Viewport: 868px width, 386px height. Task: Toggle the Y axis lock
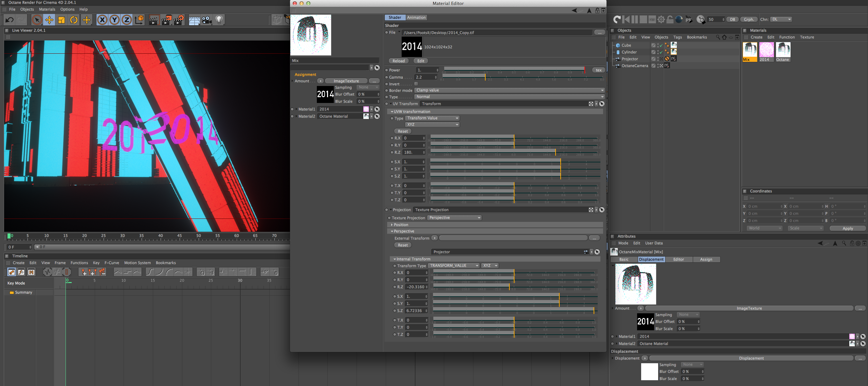pos(114,20)
